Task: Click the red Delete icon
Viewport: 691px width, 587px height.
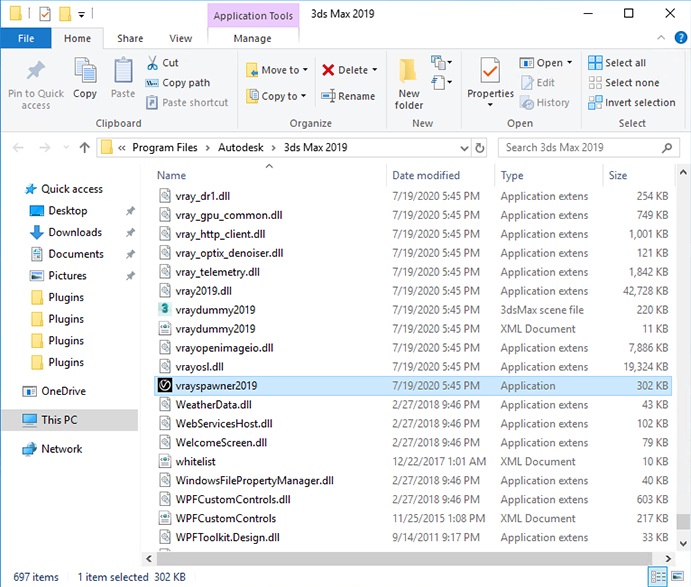Action: 329,70
